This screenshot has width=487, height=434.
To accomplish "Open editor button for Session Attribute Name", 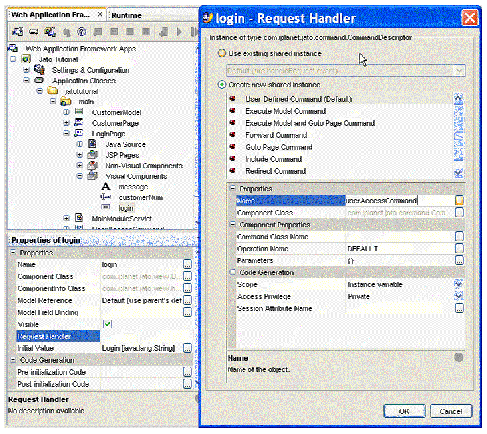I will 459,308.
